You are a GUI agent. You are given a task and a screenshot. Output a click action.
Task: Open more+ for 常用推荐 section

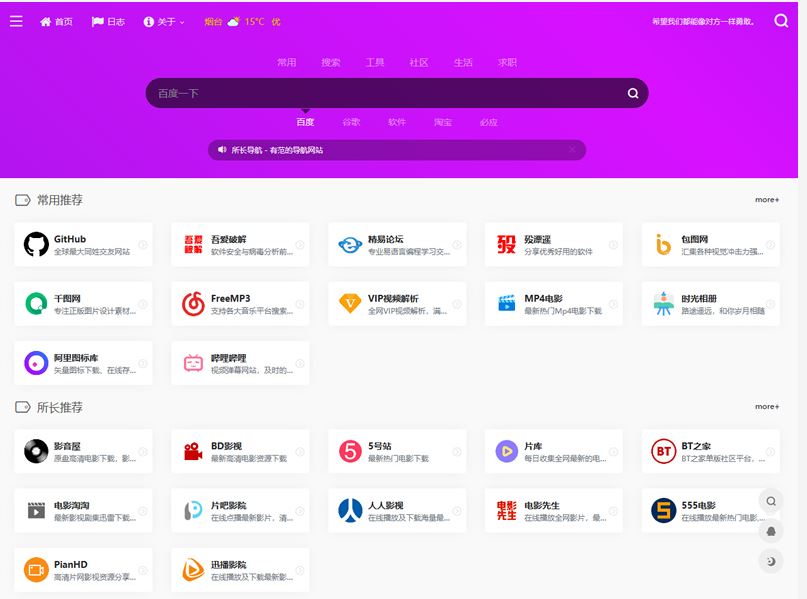[767, 200]
